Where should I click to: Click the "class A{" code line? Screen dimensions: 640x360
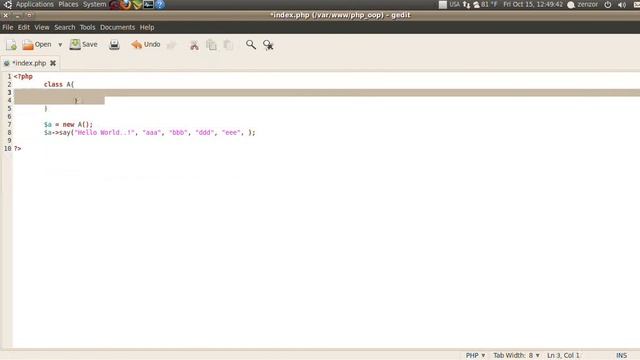pyautogui.click(x=59, y=84)
